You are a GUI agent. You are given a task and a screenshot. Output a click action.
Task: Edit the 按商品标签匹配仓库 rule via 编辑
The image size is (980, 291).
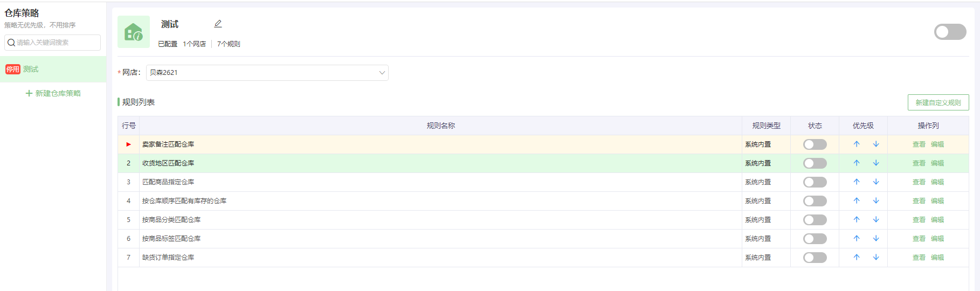pyautogui.click(x=937, y=239)
